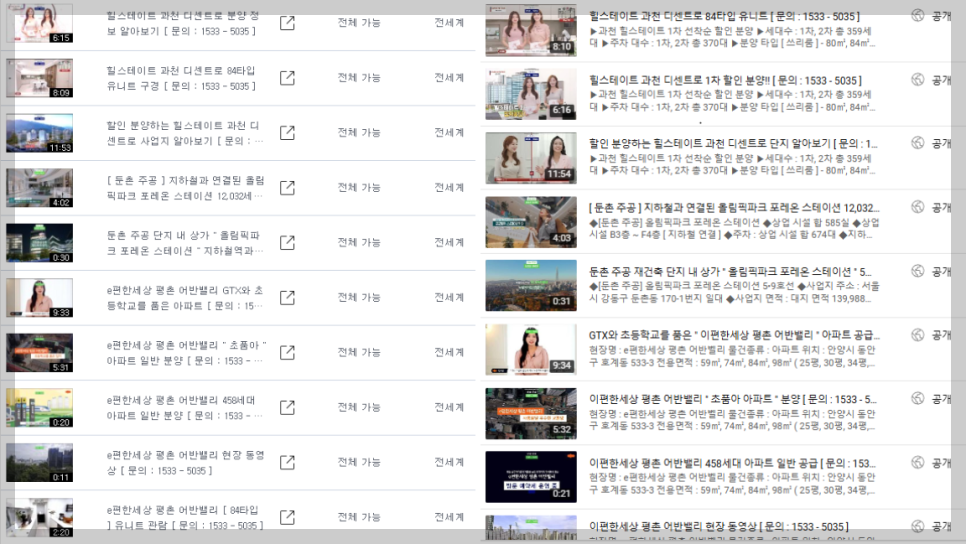Click '전세계' in the 4:02 row
The image size is (966, 544).
tap(449, 187)
